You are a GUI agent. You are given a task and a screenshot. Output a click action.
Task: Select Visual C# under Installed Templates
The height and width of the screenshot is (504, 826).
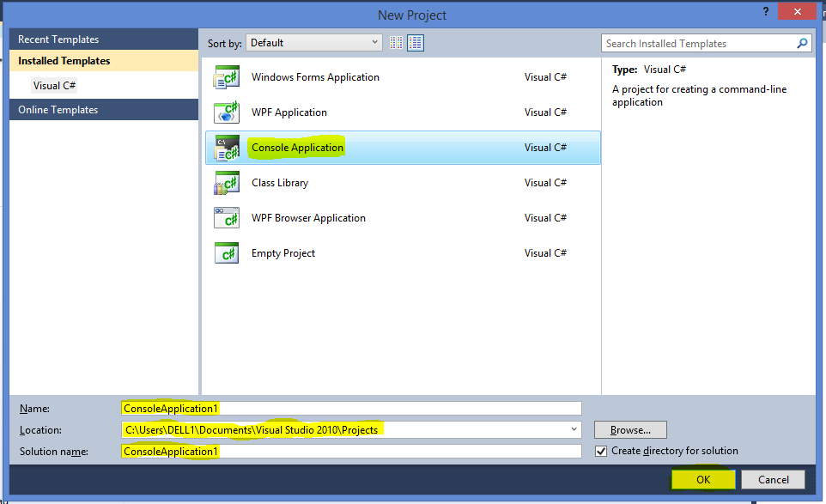click(x=54, y=85)
